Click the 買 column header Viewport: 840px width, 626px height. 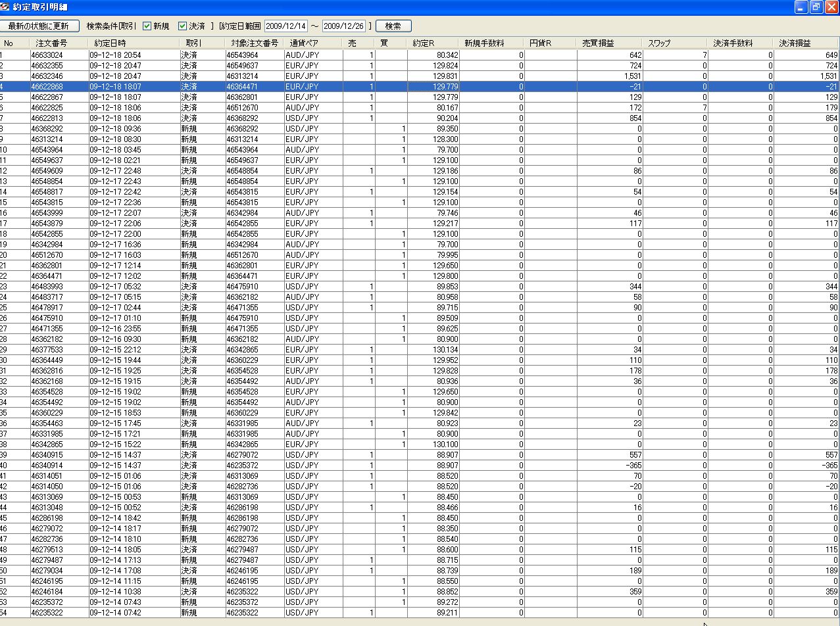[x=391, y=43]
